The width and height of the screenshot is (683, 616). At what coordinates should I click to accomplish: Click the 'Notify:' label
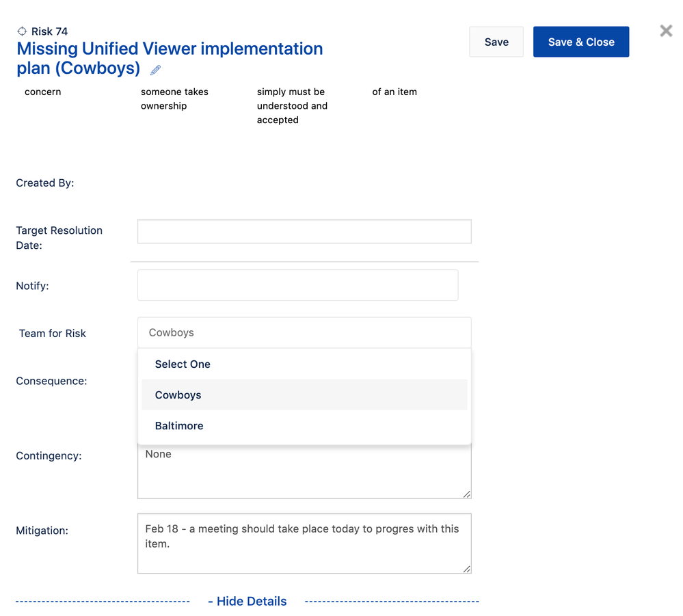pyautogui.click(x=32, y=286)
